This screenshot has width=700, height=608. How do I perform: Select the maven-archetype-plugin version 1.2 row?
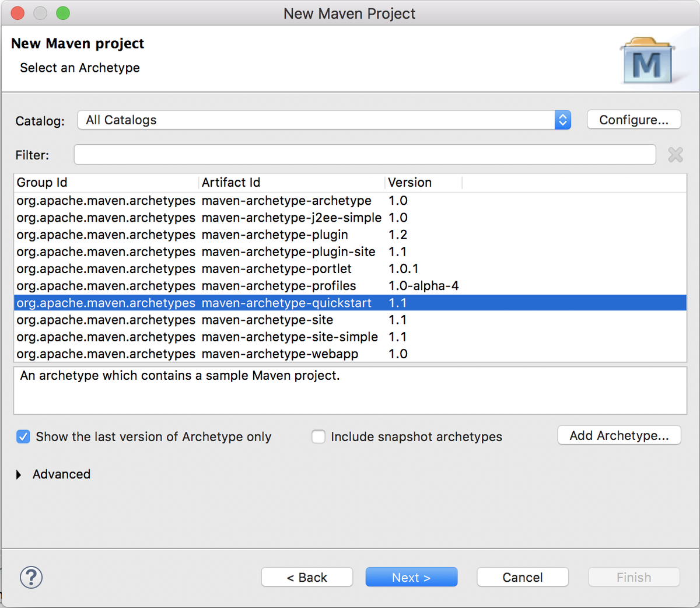point(350,235)
